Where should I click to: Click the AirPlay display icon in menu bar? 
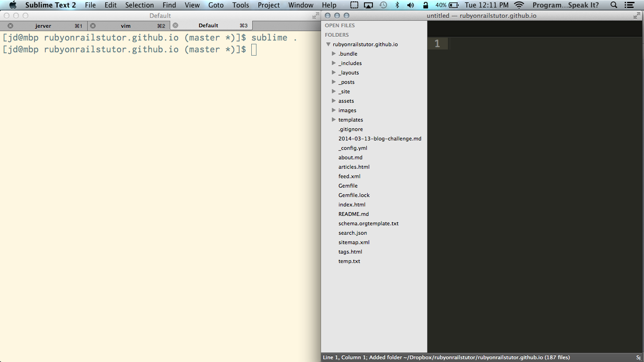point(369,5)
